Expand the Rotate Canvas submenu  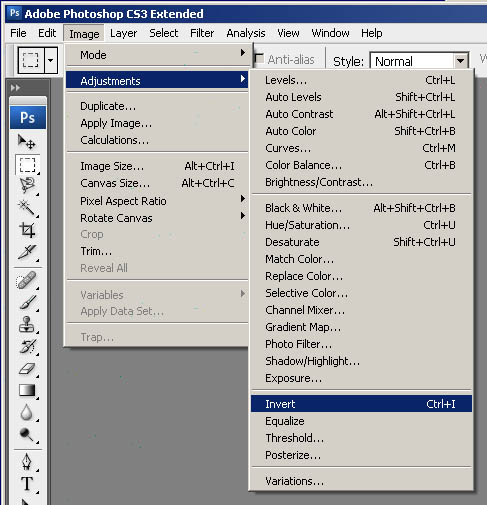pos(157,218)
